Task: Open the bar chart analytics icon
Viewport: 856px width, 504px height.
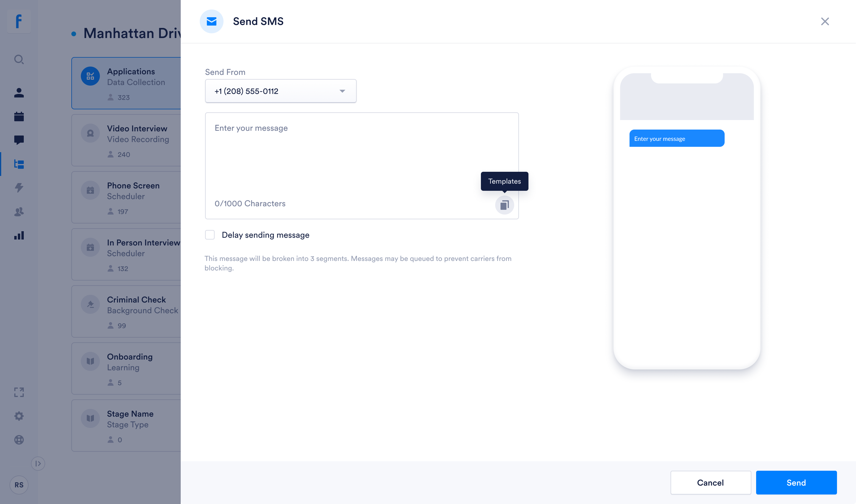Action: [x=19, y=235]
